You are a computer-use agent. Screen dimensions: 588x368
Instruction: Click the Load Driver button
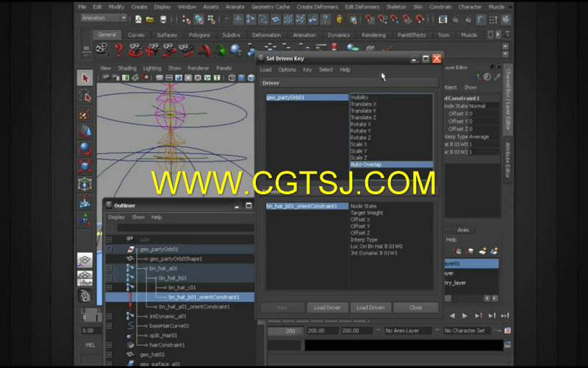coord(327,308)
